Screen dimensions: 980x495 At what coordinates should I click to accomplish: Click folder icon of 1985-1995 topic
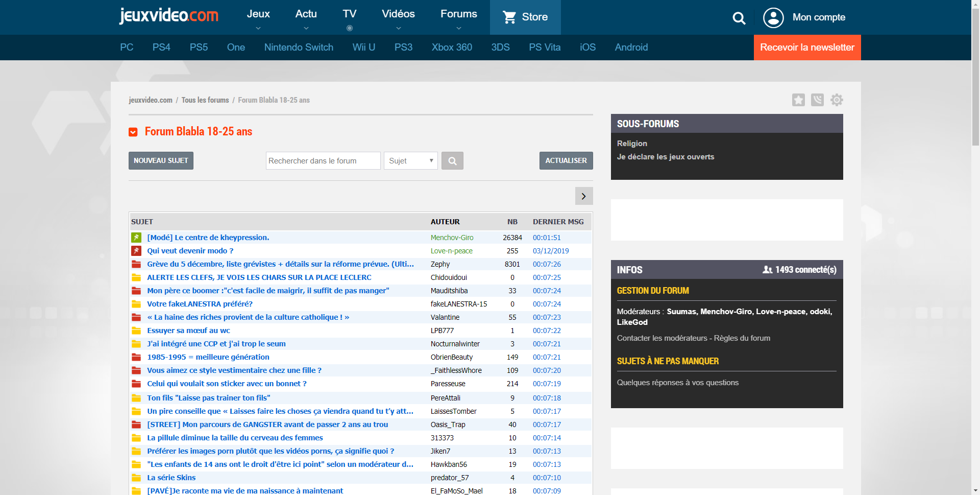pos(136,357)
